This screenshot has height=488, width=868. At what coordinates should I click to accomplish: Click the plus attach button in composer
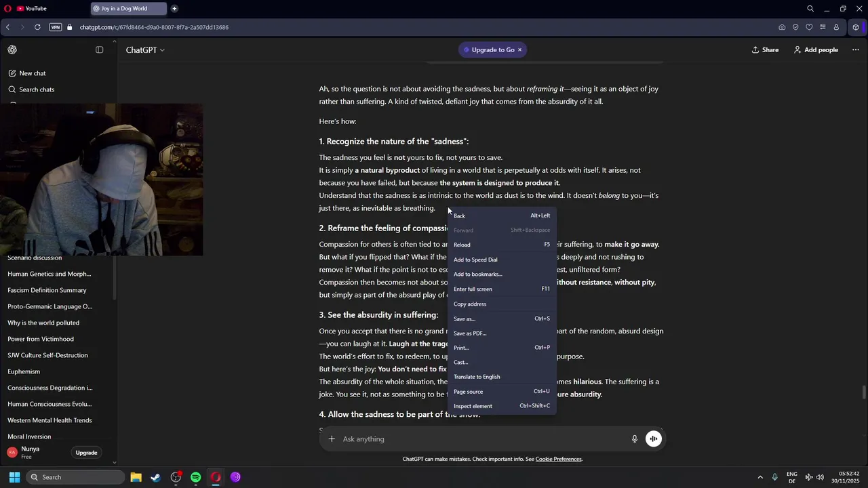tap(332, 439)
